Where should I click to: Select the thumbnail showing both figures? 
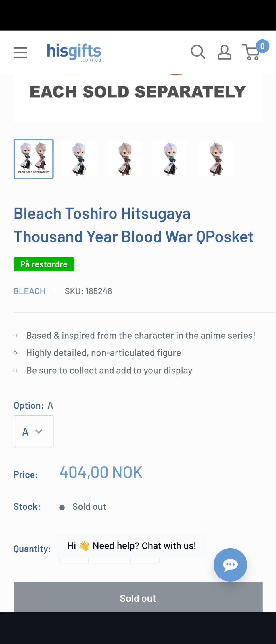pos(34,159)
